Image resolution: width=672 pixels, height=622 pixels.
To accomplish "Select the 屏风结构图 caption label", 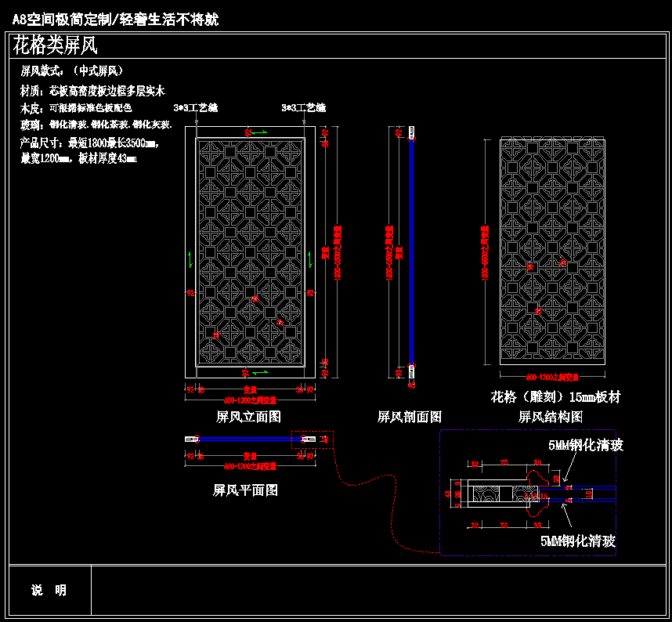I will [x=551, y=417].
